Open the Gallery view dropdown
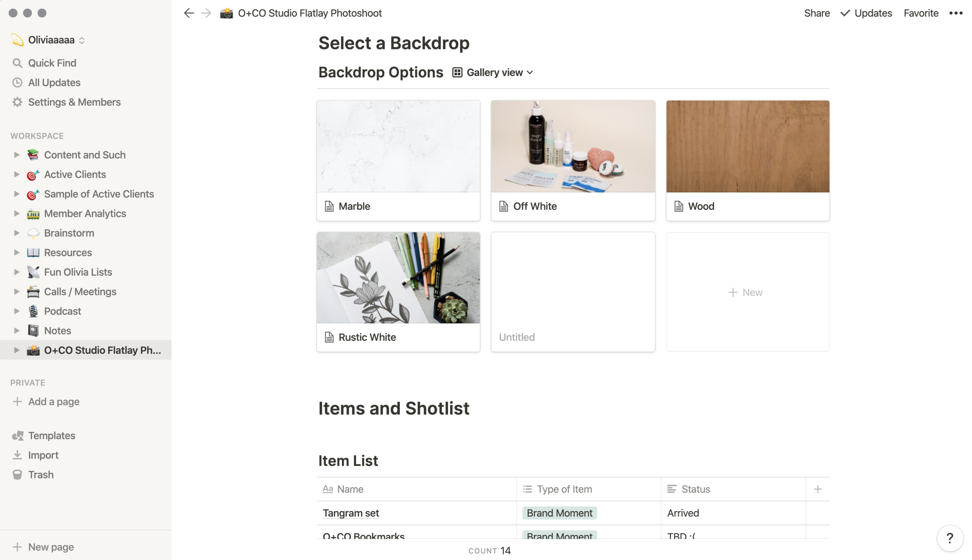 493,73
